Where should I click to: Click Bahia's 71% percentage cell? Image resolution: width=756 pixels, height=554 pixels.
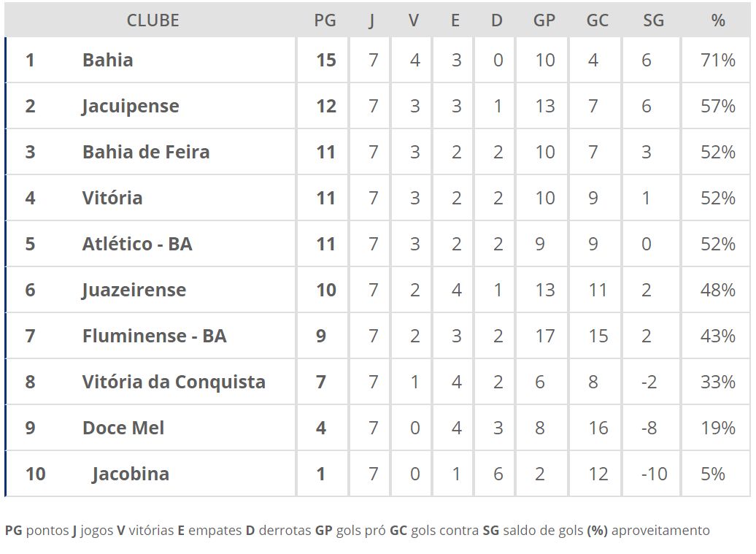point(718,60)
